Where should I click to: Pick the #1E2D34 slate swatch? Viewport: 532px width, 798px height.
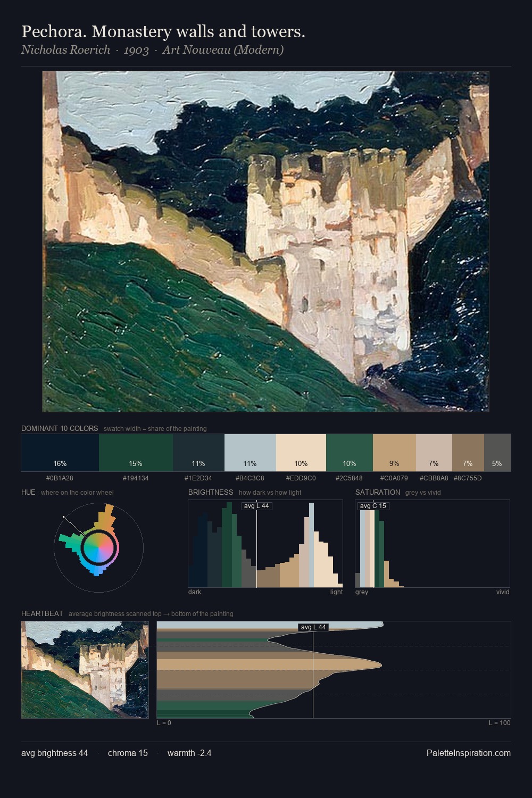[x=198, y=453]
